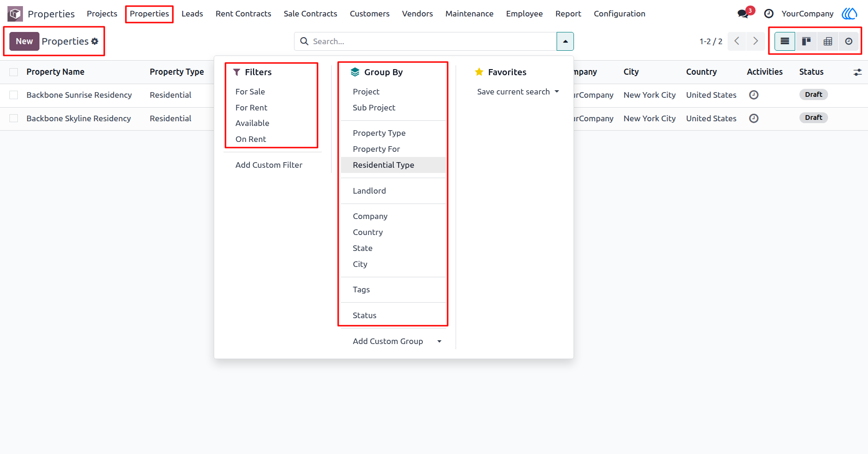
Task: Apply the For Sale filter
Action: coord(250,92)
